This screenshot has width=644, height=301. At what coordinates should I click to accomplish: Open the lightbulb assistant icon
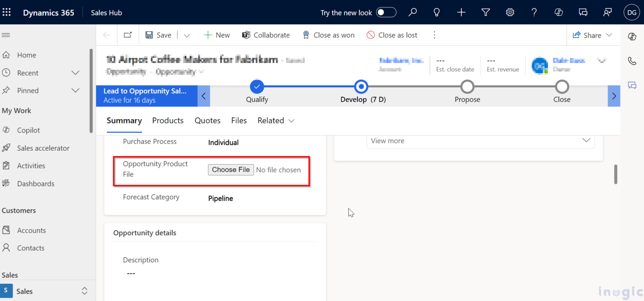437,13
